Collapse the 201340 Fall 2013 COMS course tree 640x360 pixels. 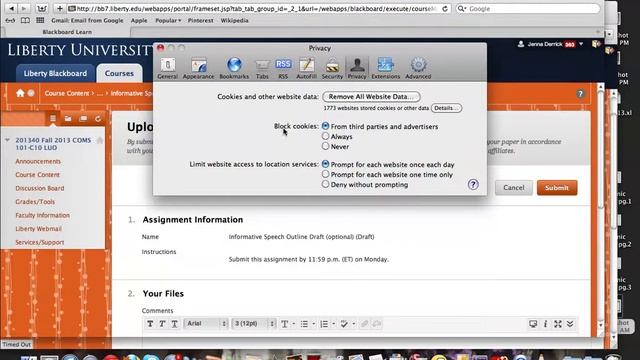[7, 140]
